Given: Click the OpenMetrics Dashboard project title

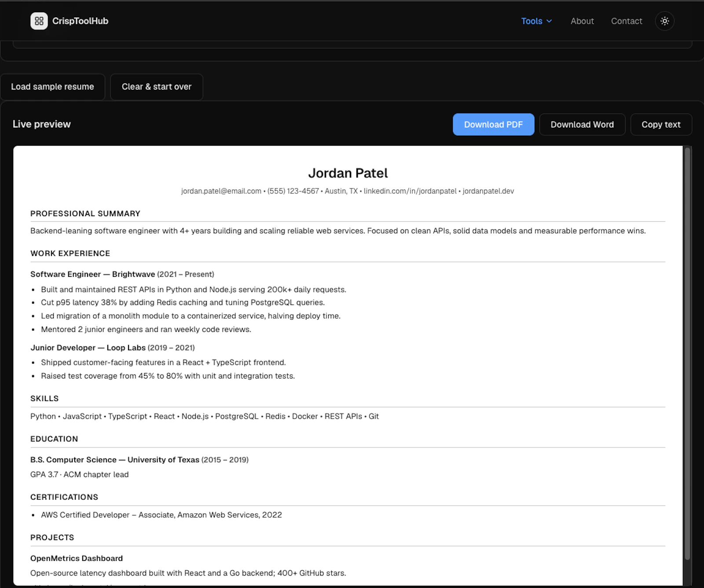Looking at the screenshot, I should tap(77, 558).
